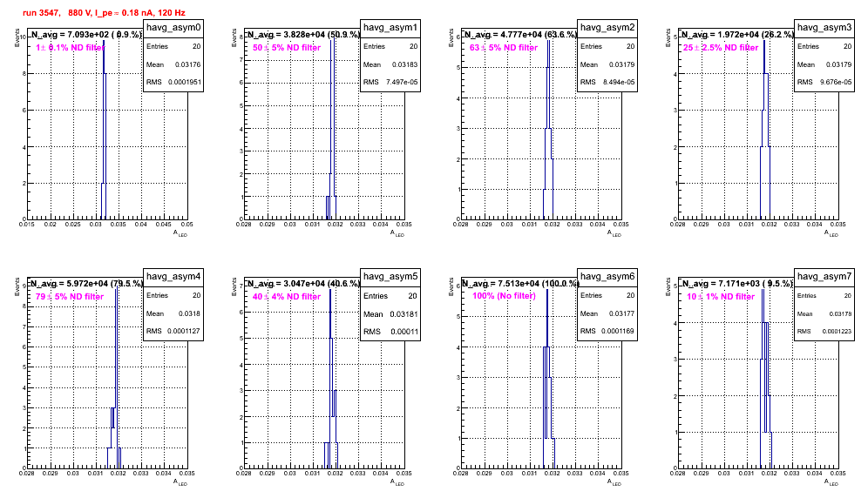
Task: Click the N_avg = 7.093e+02 label
Action: tap(87, 34)
